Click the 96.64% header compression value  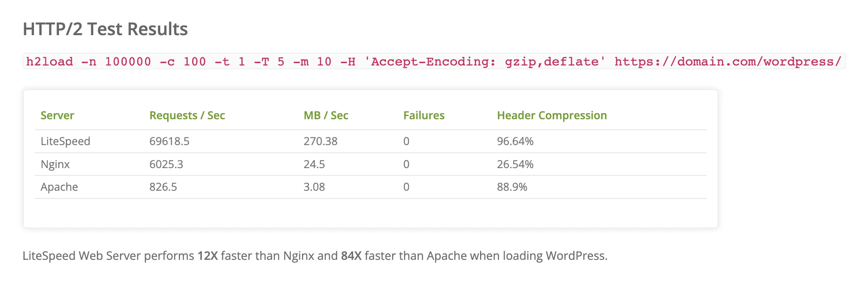[x=515, y=141]
